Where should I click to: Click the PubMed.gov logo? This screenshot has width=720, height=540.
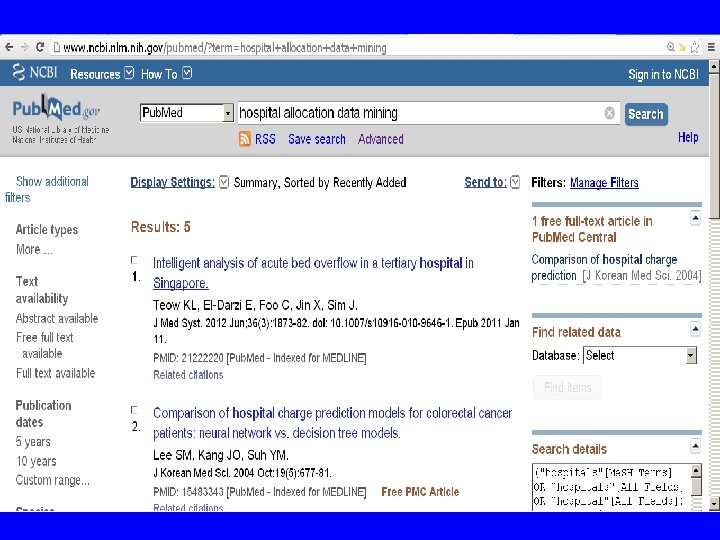[56, 109]
